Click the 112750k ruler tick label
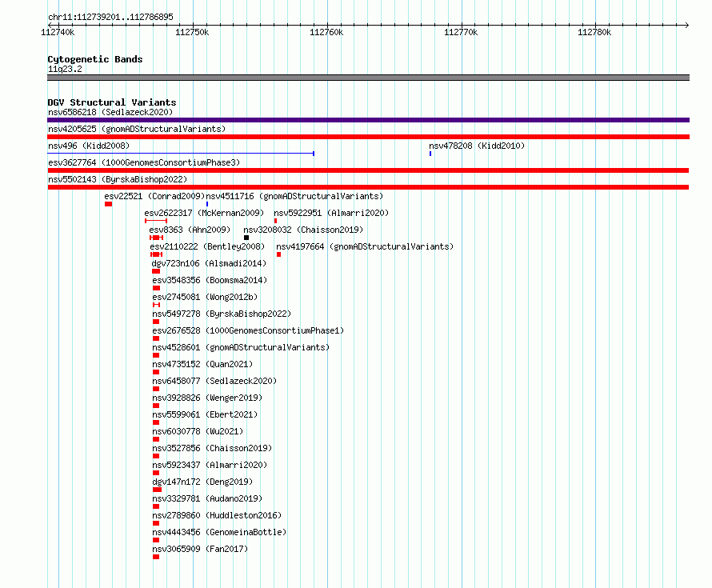The width and height of the screenshot is (712, 588). point(192,32)
